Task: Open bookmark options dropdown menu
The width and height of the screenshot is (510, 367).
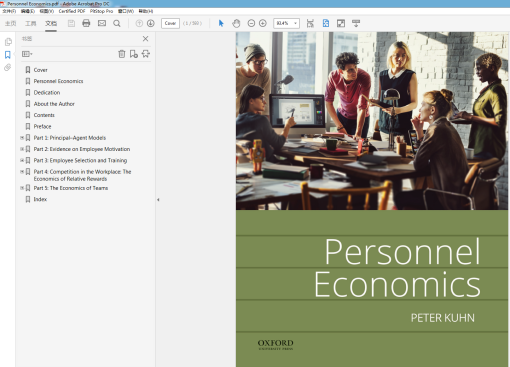Action: pyautogui.click(x=27, y=54)
